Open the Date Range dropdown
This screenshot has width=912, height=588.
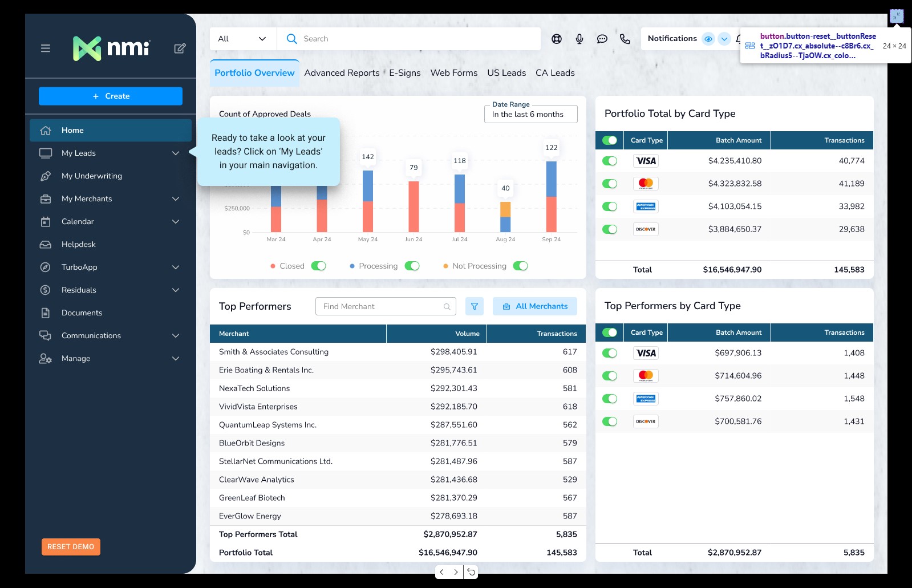pos(530,114)
